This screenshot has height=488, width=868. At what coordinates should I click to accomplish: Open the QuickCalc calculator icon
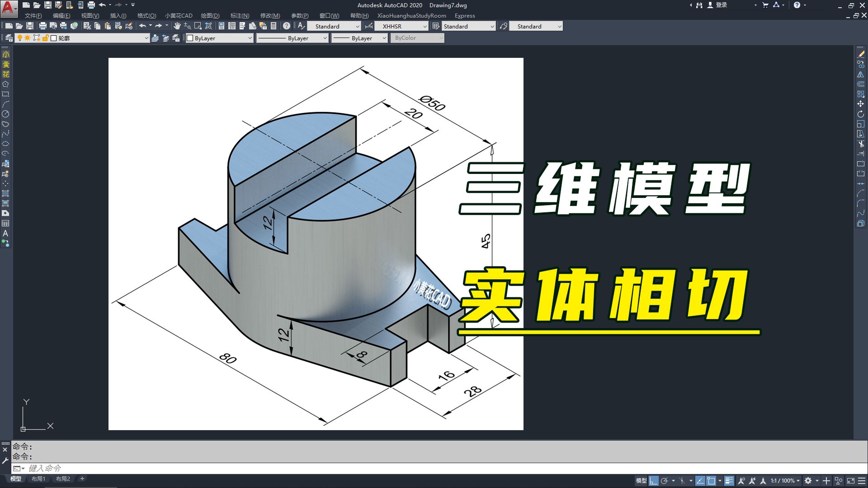point(273,26)
